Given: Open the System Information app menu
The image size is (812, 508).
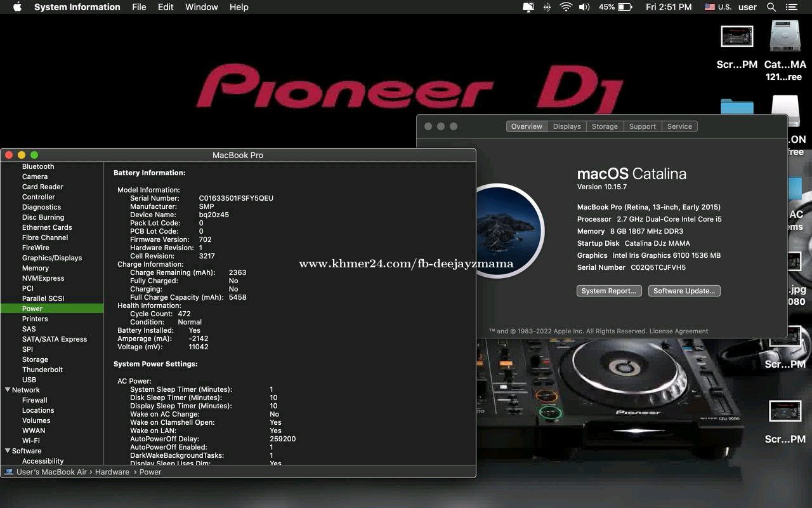Looking at the screenshot, I should (77, 7).
